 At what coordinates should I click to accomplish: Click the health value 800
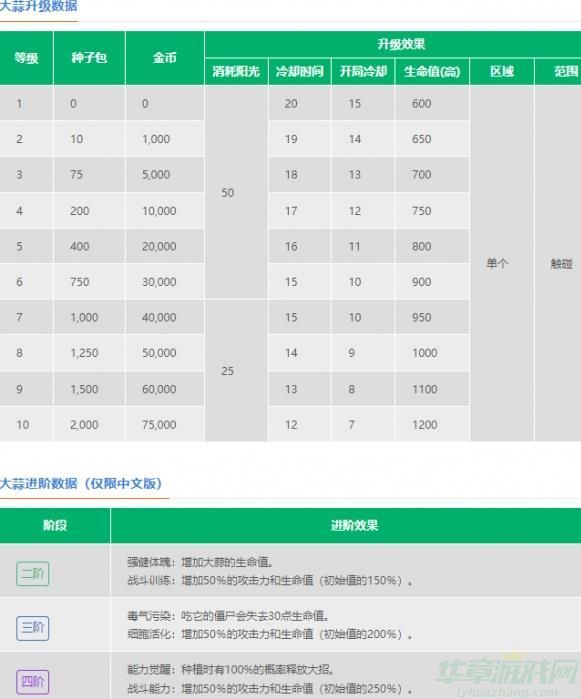421,246
